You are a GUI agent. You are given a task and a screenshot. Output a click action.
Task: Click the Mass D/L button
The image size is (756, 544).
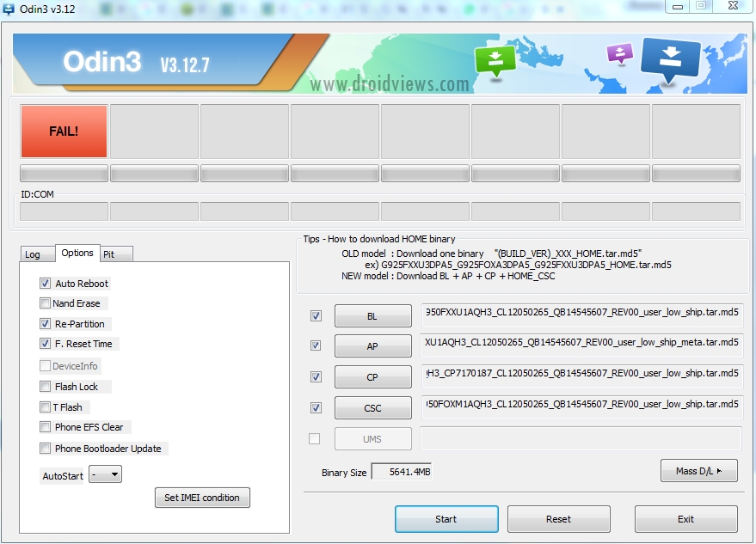699,471
